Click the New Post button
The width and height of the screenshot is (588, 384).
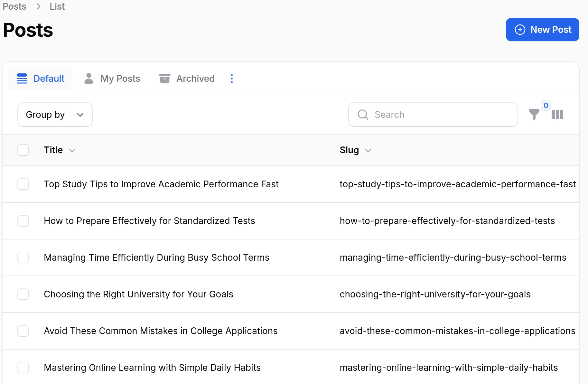(x=542, y=30)
